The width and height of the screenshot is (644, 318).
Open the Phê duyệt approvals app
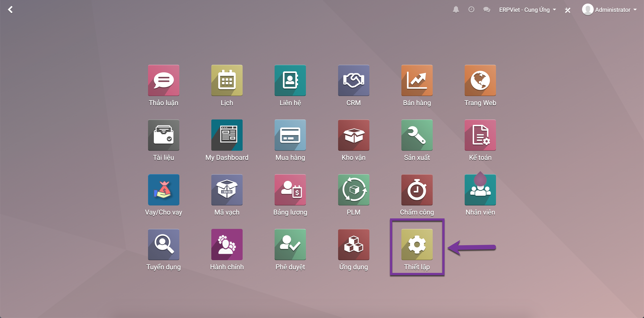pyautogui.click(x=290, y=244)
